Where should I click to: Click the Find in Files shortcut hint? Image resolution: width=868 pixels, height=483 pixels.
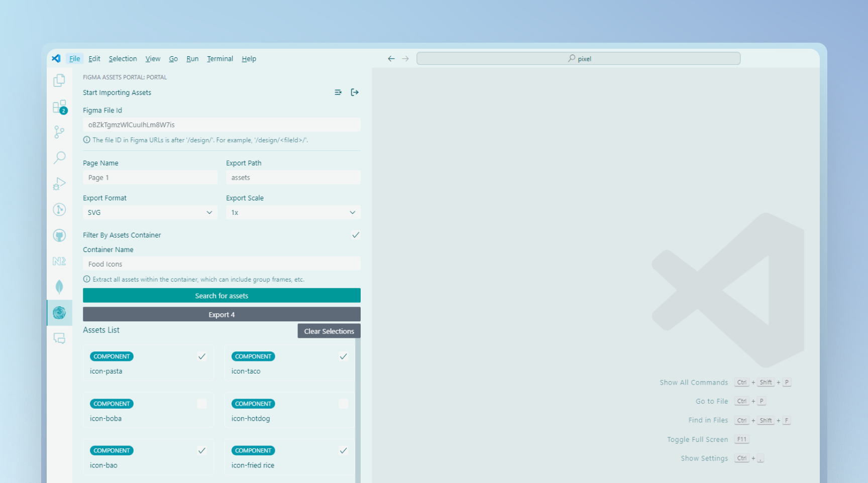(x=739, y=420)
